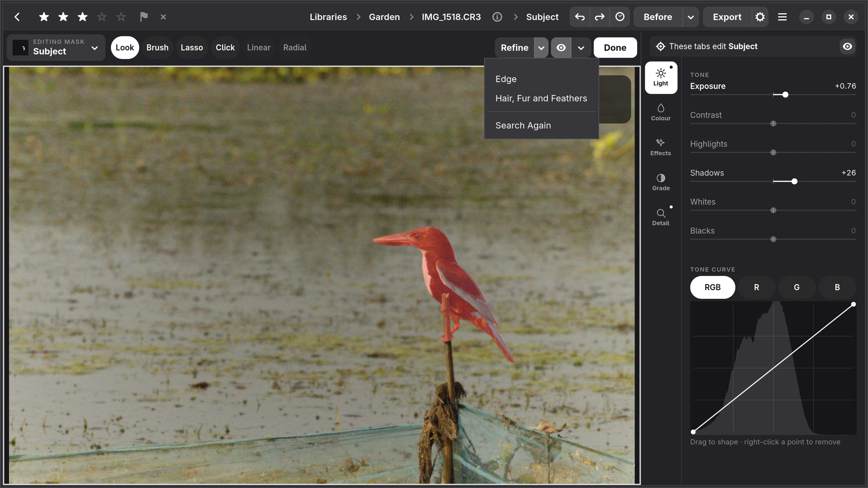
Task: Toggle mask overlay visibility eye
Action: (x=561, y=48)
